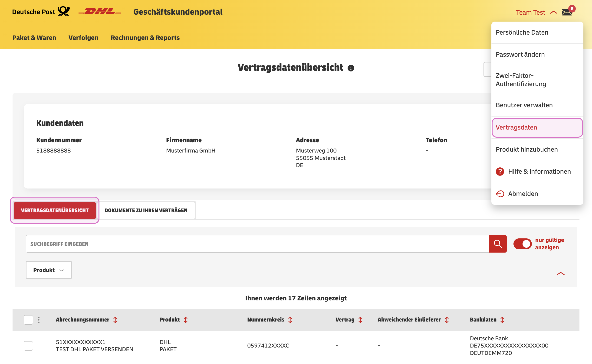Select the checkbox of the DHL PAKET row

(x=28, y=345)
